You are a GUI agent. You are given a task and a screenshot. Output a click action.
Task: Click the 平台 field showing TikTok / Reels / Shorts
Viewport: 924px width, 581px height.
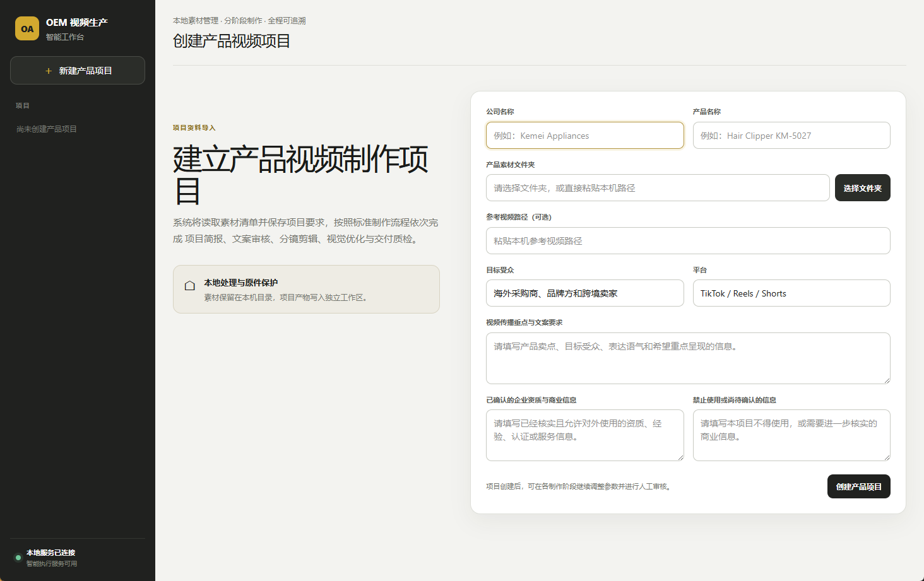click(x=791, y=293)
